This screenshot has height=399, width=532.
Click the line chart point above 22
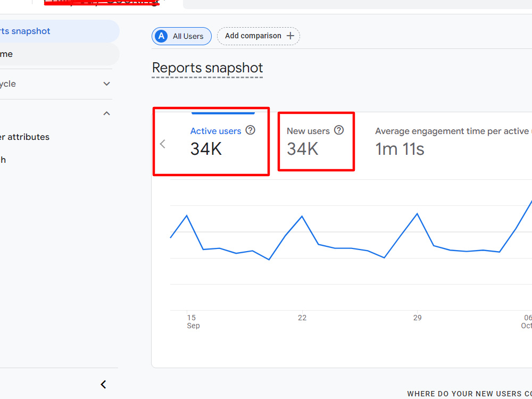(302, 216)
